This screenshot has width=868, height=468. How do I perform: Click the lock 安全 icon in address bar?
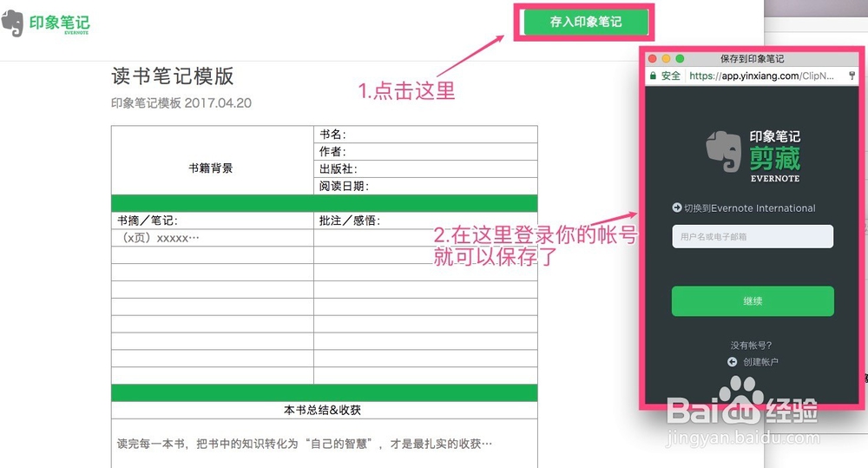coord(654,76)
